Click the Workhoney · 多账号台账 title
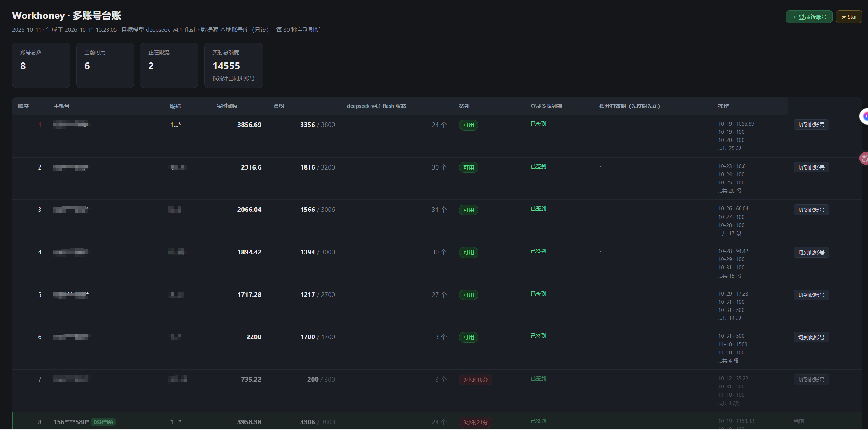 pos(67,16)
